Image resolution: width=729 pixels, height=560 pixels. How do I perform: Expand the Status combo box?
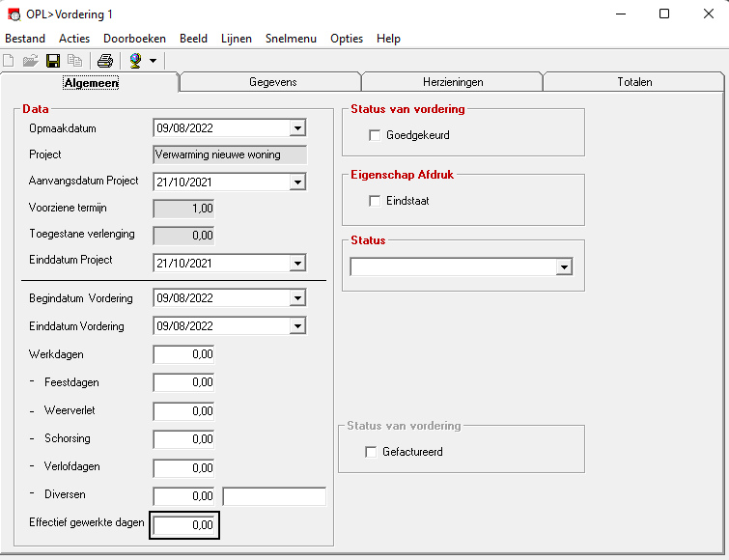[x=565, y=267]
